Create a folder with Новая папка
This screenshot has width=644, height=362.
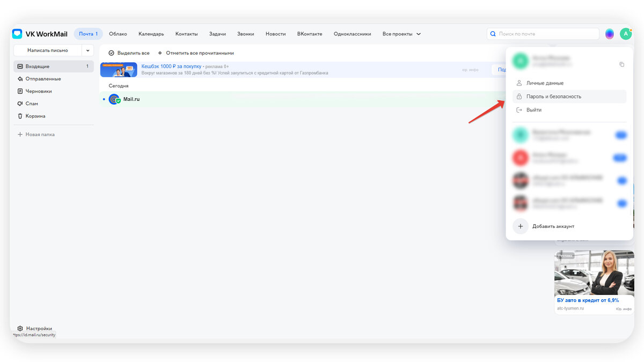click(36, 135)
